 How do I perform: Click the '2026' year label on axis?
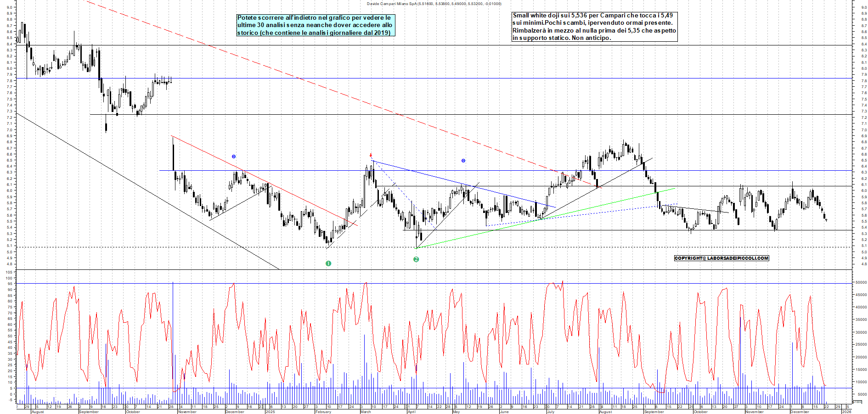[846, 412]
